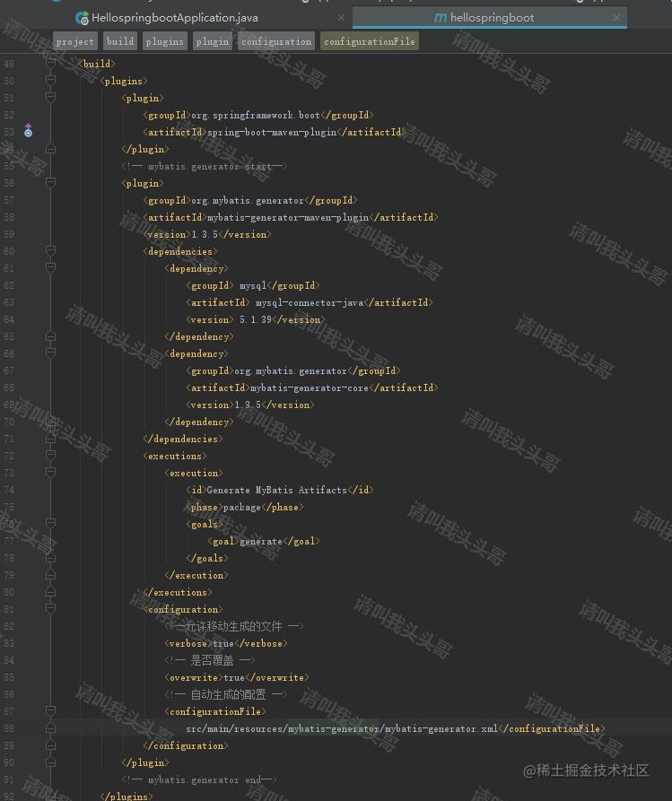Click 'spring-boot-maven-plugin' artifactId text
This screenshot has width=672, height=801.
click(x=272, y=133)
